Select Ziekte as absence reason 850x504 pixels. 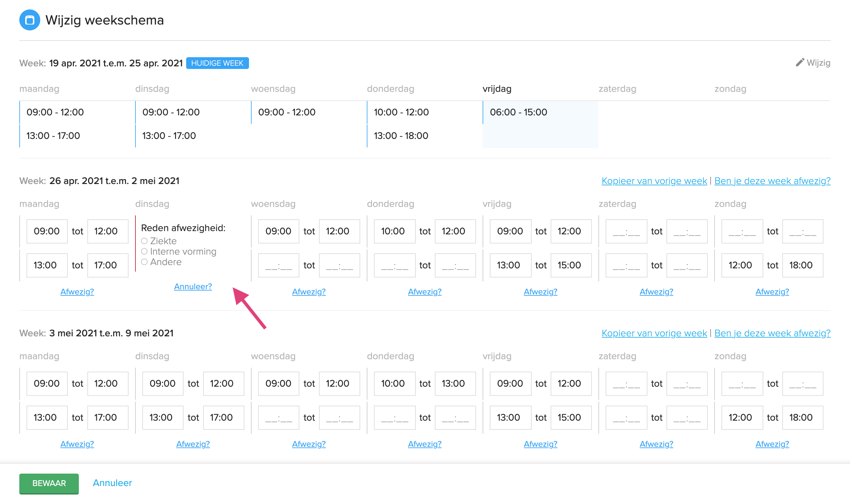click(144, 241)
